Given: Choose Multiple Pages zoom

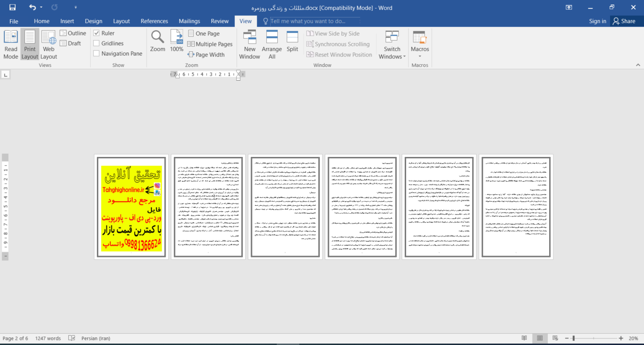Looking at the screenshot, I should tap(210, 44).
